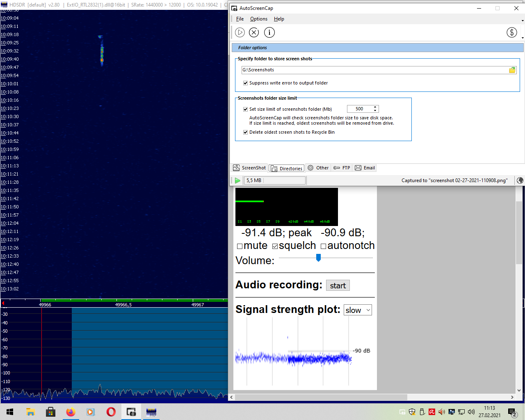
Task: Click the horizontal scrollbar of the web panel
Action: point(321,397)
